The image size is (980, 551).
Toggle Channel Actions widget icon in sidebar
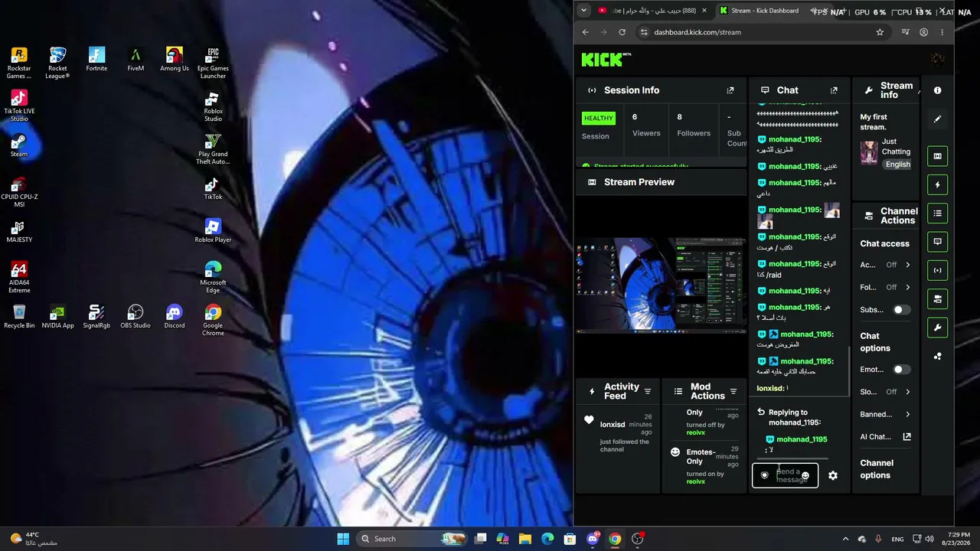pyautogui.click(x=938, y=298)
